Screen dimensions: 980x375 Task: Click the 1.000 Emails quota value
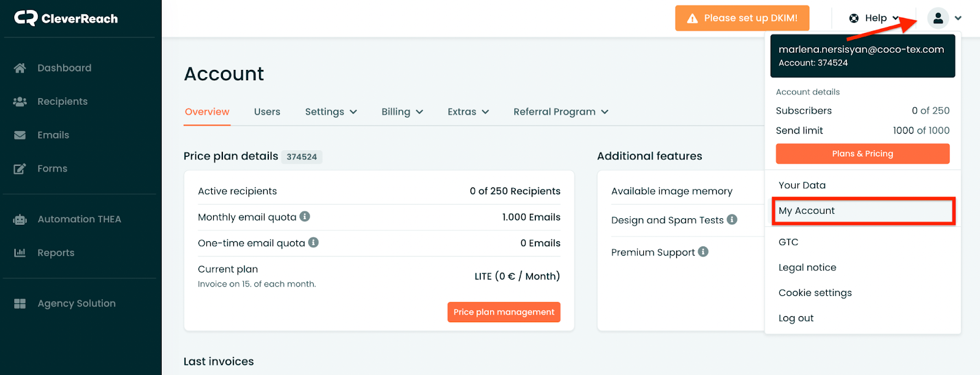[x=531, y=217]
